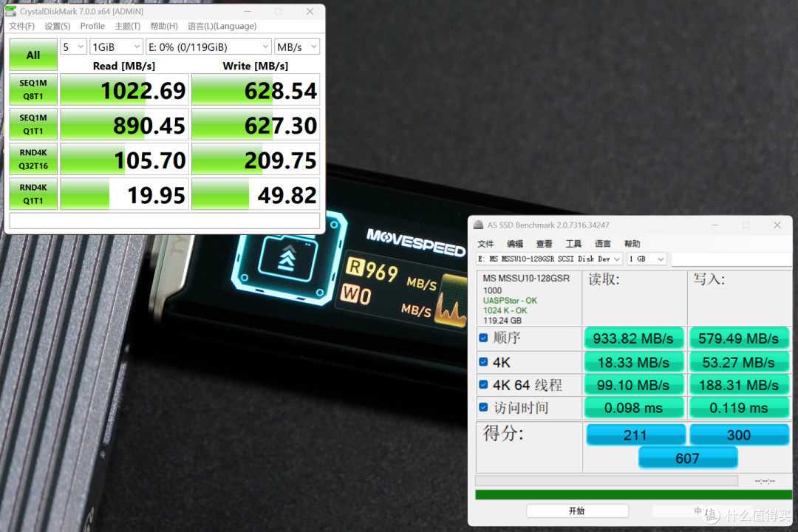Click the 53.27 MB/s 4K write result
The height and width of the screenshot is (532, 798).
click(x=739, y=363)
